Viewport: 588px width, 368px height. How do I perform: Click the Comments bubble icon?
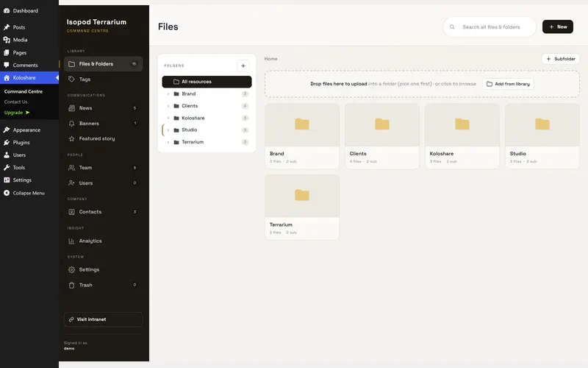click(x=7, y=65)
